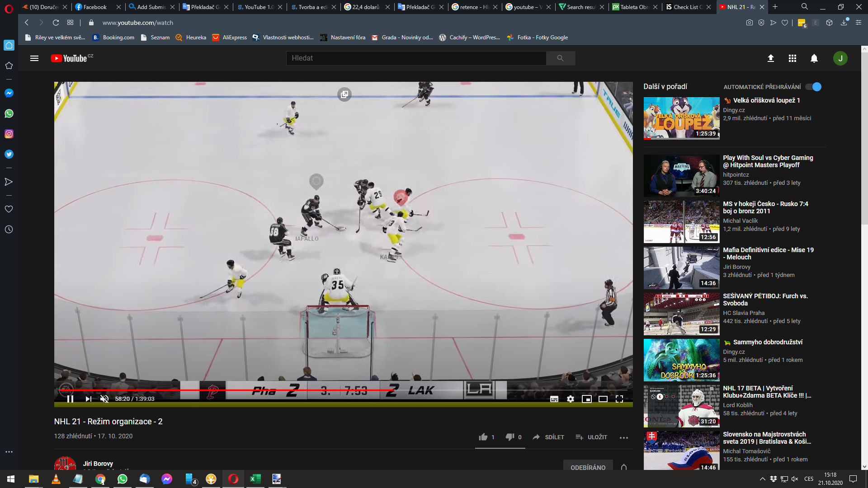Enable theater mode view
Screen dimensions: 868x488
[603, 399]
